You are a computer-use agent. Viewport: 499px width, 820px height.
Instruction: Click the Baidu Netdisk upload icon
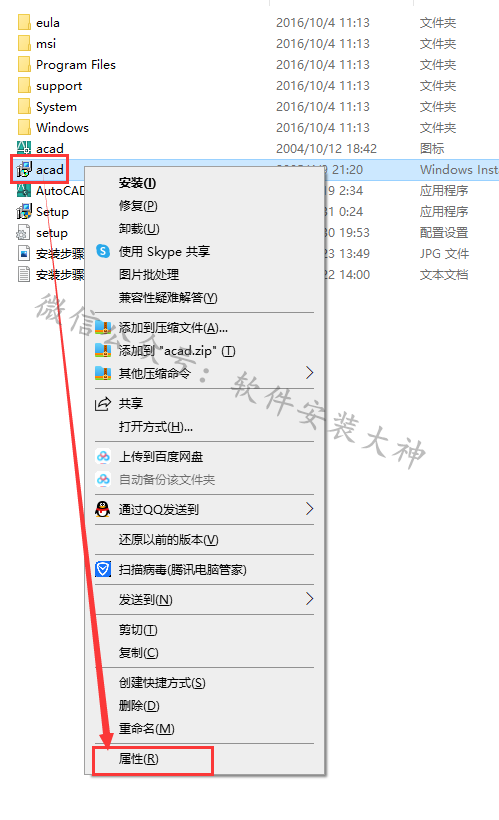click(x=103, y=457)
